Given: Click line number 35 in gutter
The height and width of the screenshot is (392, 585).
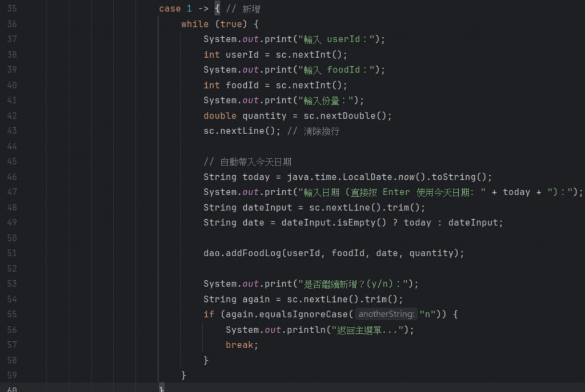Looking at the screenshot, I should pos(12,8).
